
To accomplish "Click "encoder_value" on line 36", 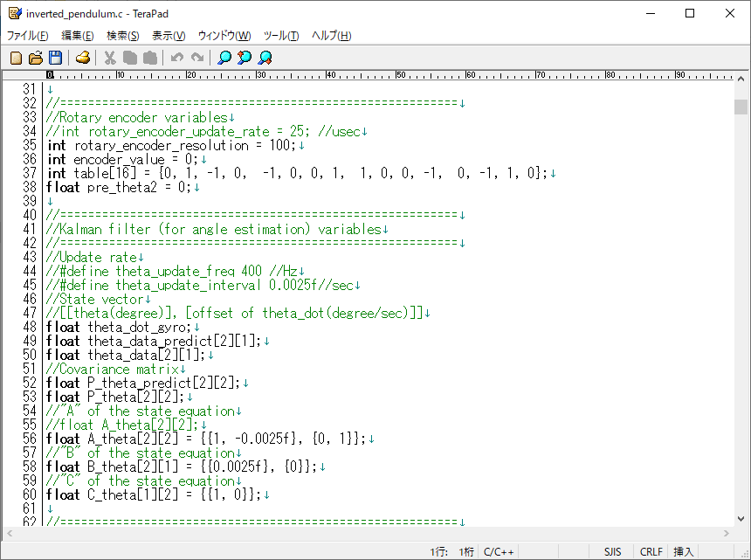I will 120,160.
